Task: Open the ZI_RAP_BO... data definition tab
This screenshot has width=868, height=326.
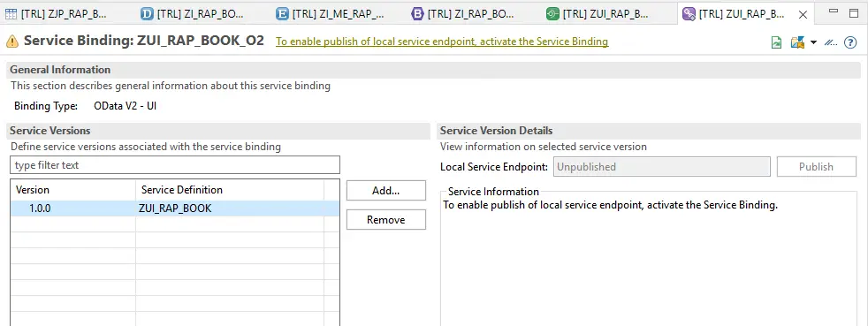Action: (194, 14)
